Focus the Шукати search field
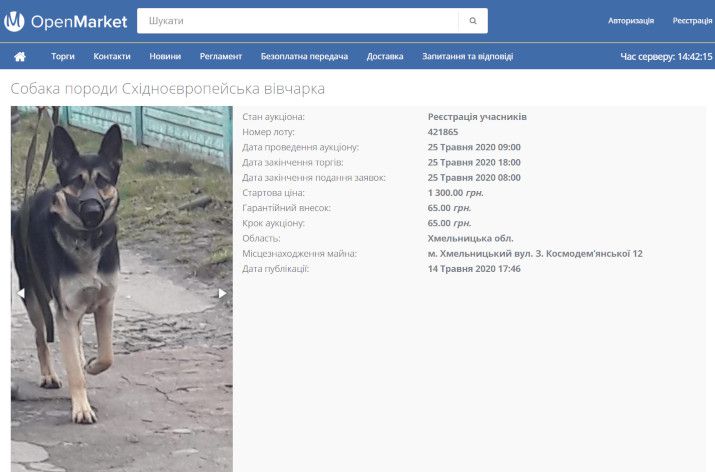The width and height of the screenshot is (715, 472). [x=298, y=21]
